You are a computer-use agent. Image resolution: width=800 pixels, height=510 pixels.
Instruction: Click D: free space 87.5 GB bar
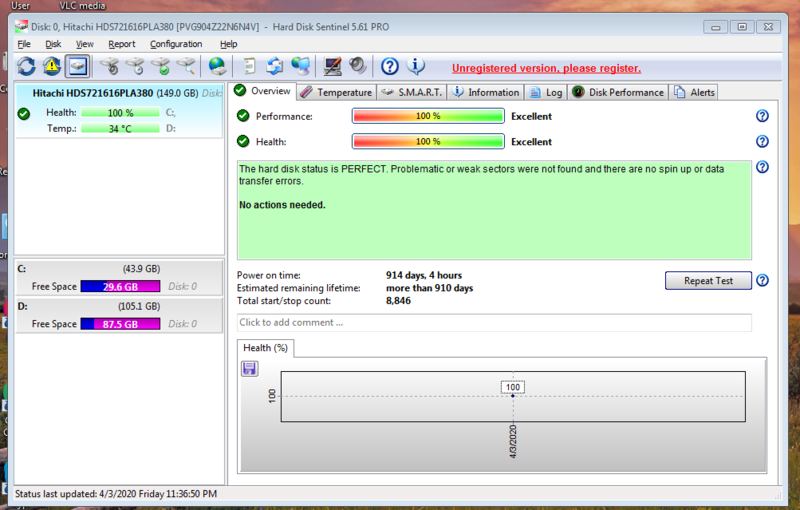point(120,324)
